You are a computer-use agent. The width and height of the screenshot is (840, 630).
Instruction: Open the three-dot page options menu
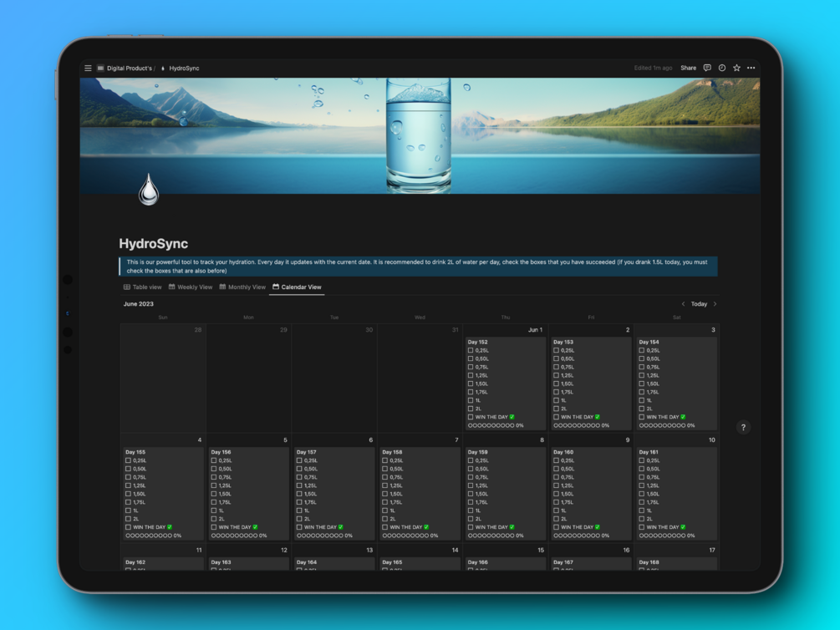click(x=751, y=68)
